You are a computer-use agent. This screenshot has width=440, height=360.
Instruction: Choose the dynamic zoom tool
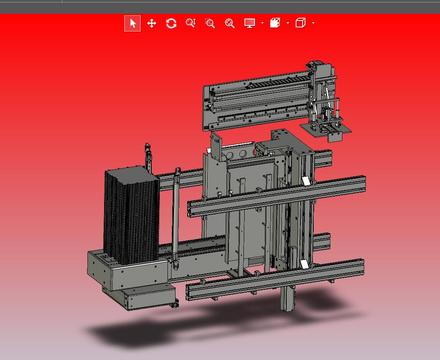click(191, 23)
